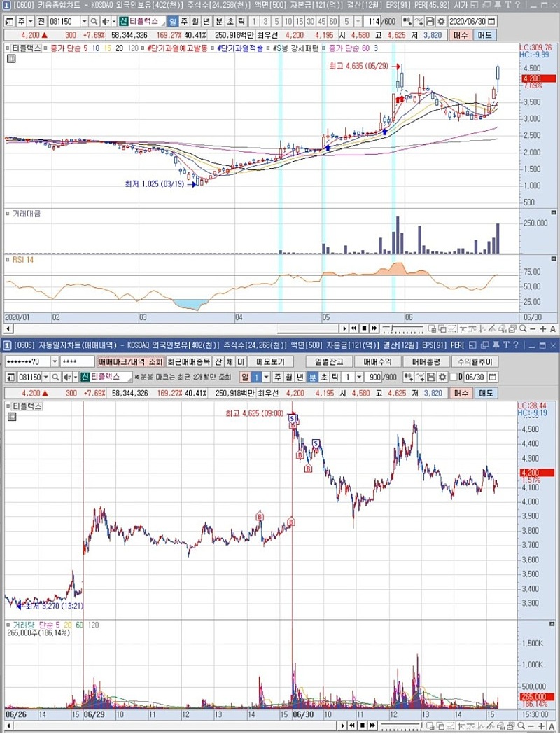Click the speaker icon in top chart toolbar
This screenshot has width=560, height=734.
(105, 22)
